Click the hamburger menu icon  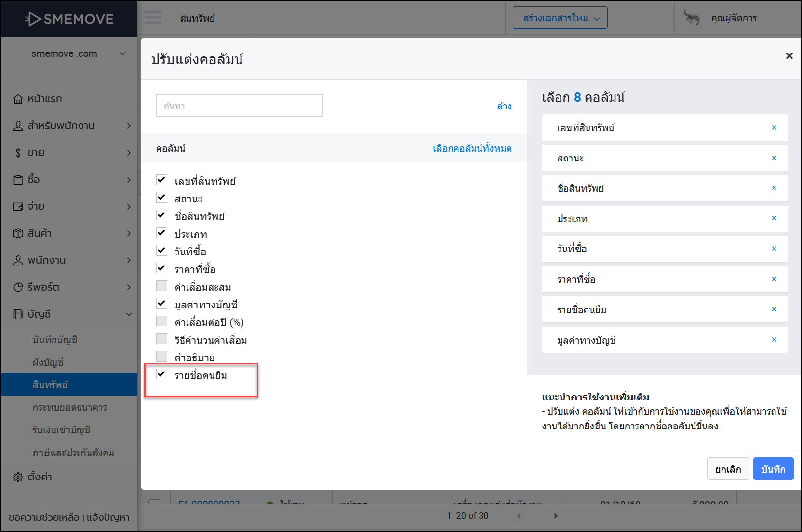[x=153, y=18]
